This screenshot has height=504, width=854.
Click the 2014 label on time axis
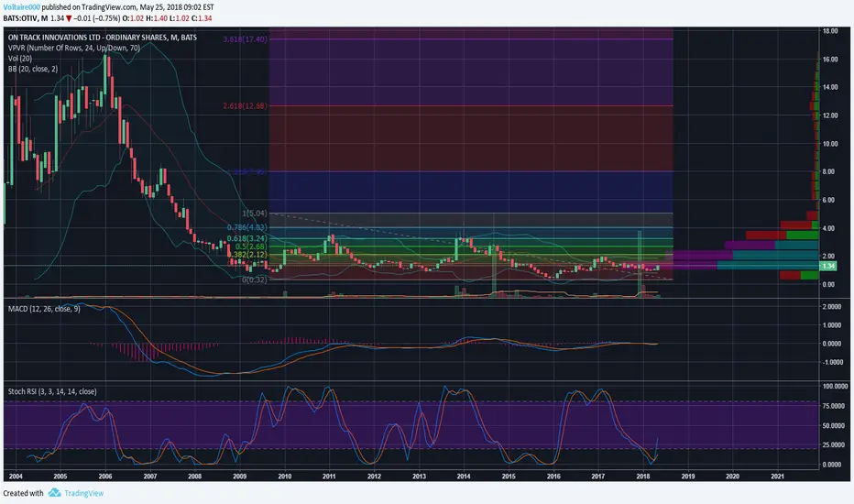pos(464,477)
